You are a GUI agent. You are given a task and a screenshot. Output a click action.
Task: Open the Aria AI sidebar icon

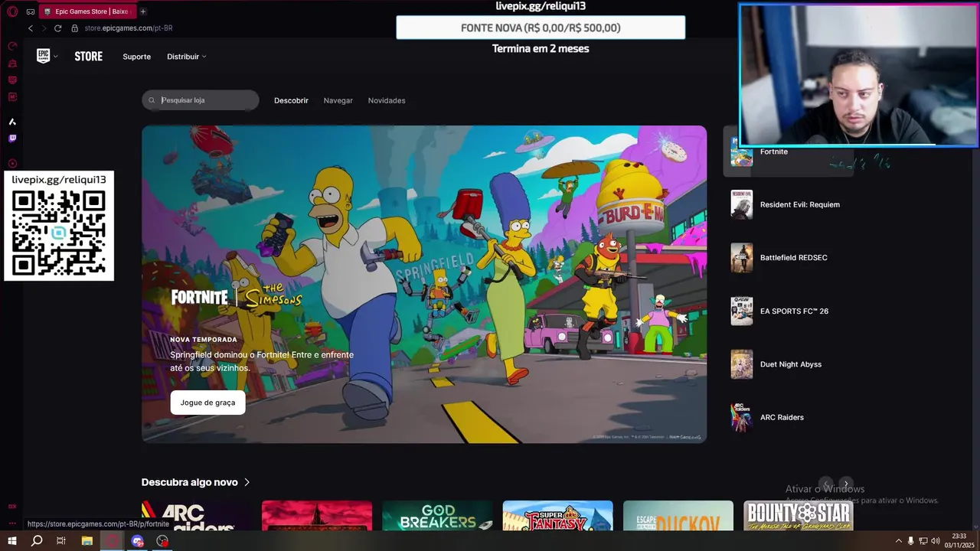coord(12,122)
